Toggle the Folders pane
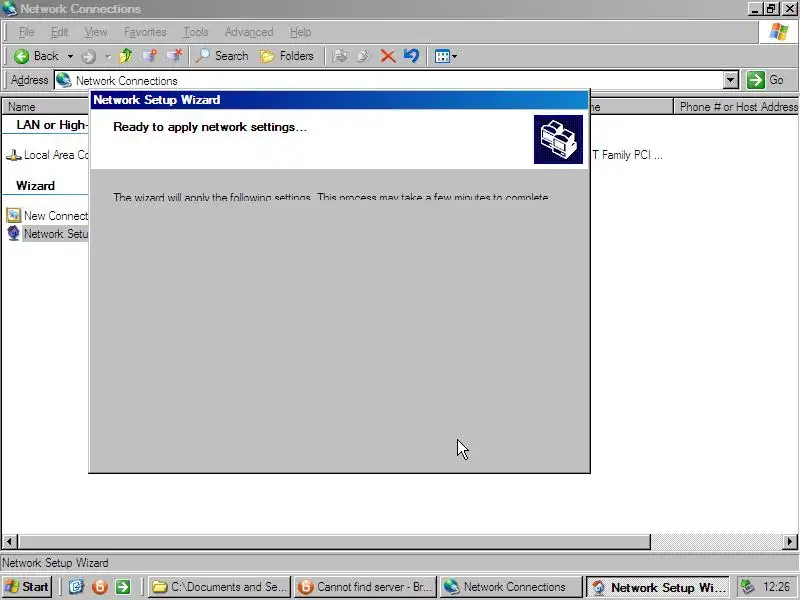The height and width of the screenshot is (600, 800). tap(286, 56)
